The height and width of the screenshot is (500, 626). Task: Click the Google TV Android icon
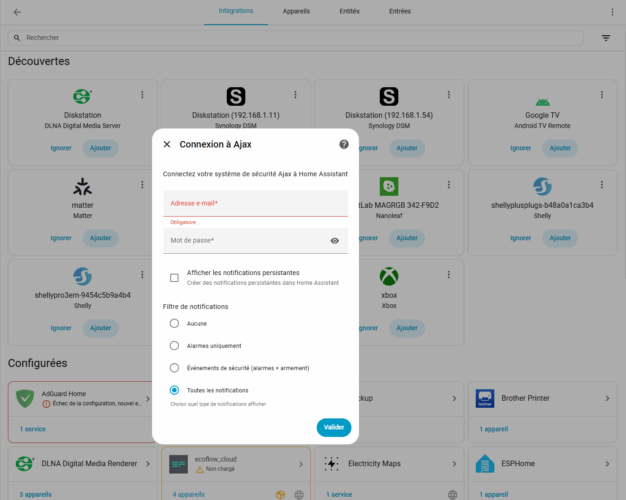click(x=543, y=102)
